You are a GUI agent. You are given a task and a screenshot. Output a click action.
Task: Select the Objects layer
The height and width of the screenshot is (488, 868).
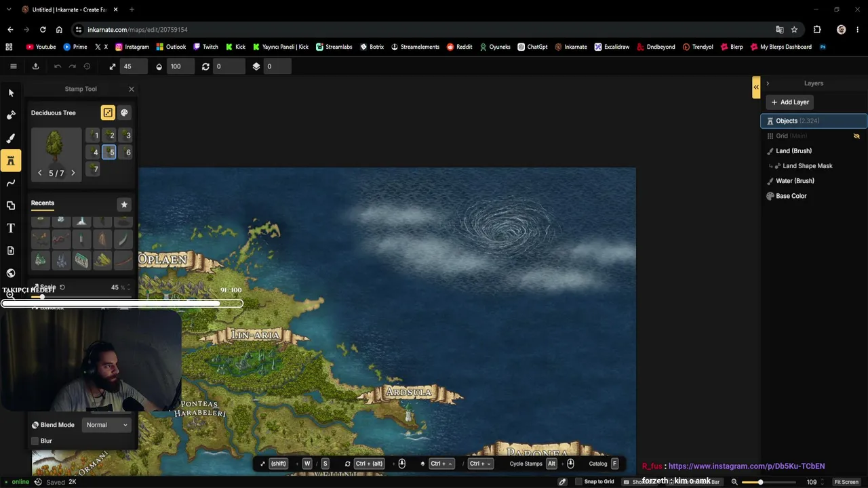[x=814, y=121]
